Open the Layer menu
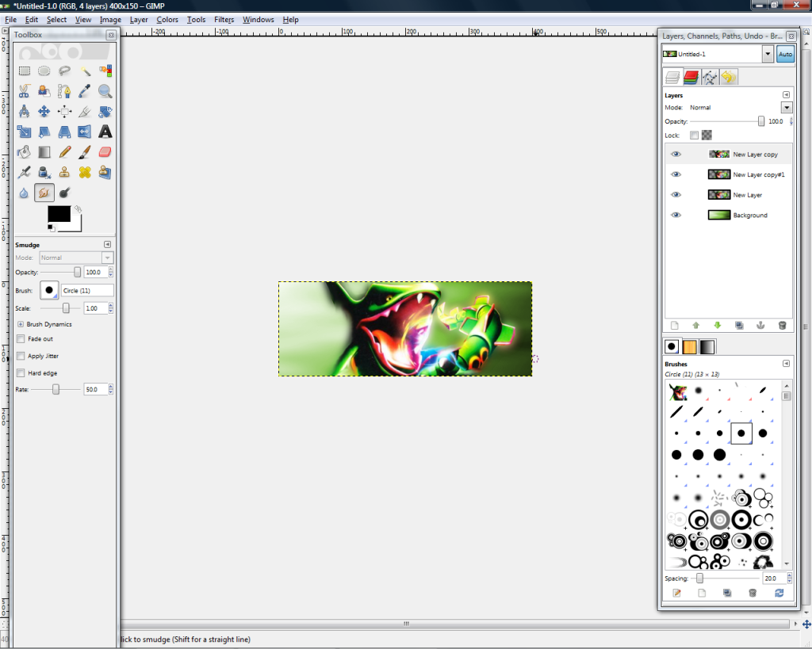812x649 pixels. click(139, 20)
